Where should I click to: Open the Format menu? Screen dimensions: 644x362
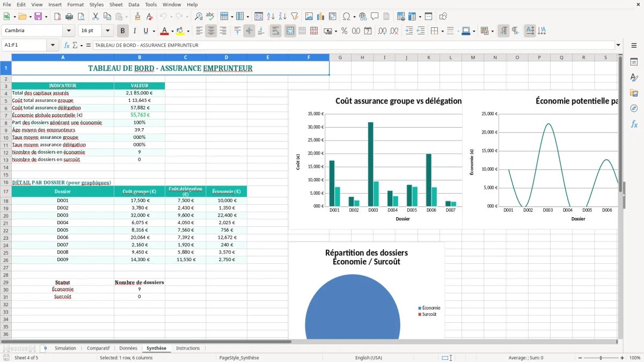[75, 4]
